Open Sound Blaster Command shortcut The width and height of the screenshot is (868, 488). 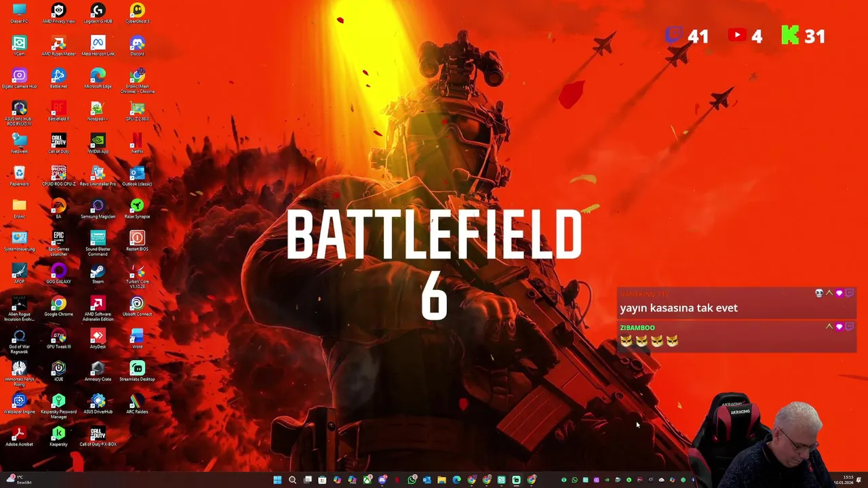pos(98,243)
